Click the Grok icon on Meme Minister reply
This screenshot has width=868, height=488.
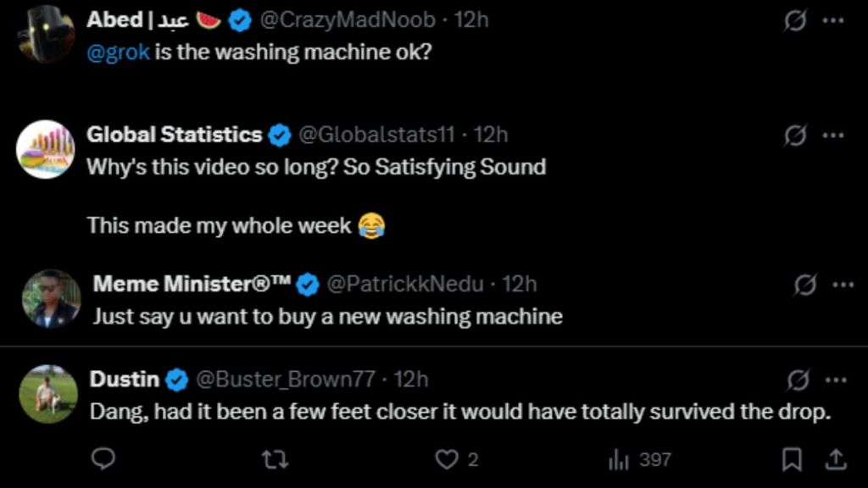[804, 285]
